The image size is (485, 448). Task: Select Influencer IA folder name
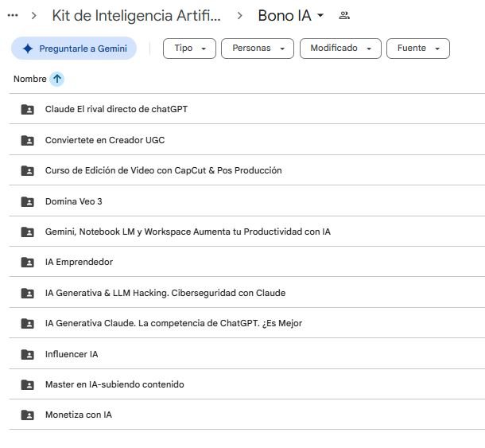tap(72, 354)
